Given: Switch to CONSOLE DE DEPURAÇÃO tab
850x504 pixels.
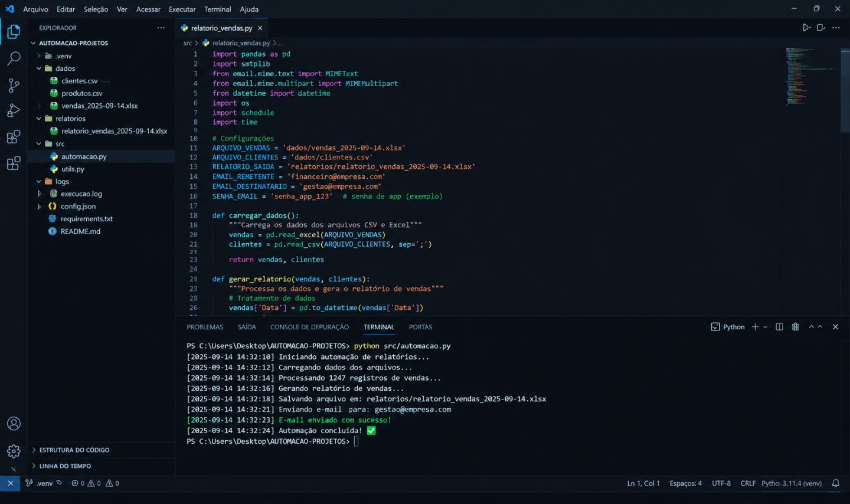Looking at the screenshot, I should tap(309, 327).
